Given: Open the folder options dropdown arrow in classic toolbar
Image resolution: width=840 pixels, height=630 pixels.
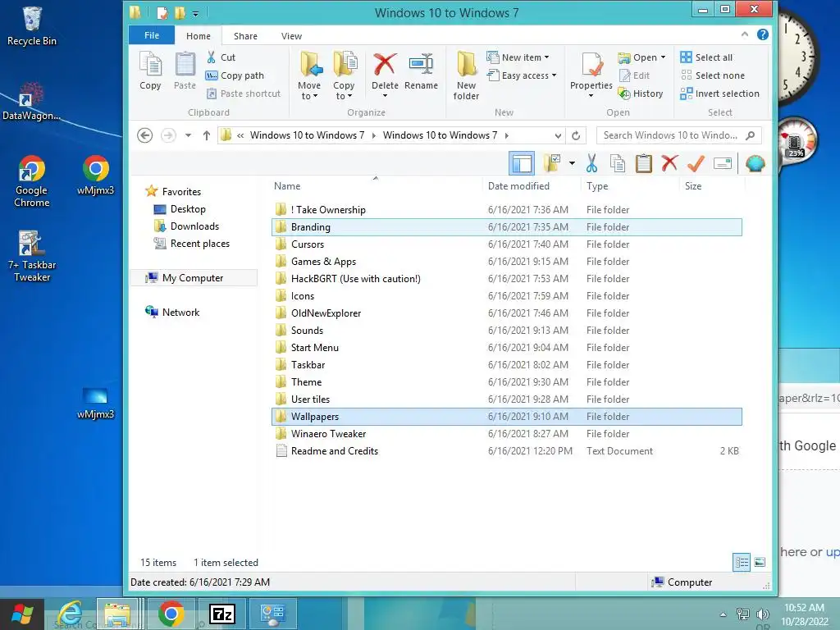Looking at the screenshot, I should (x=572, y=163).
